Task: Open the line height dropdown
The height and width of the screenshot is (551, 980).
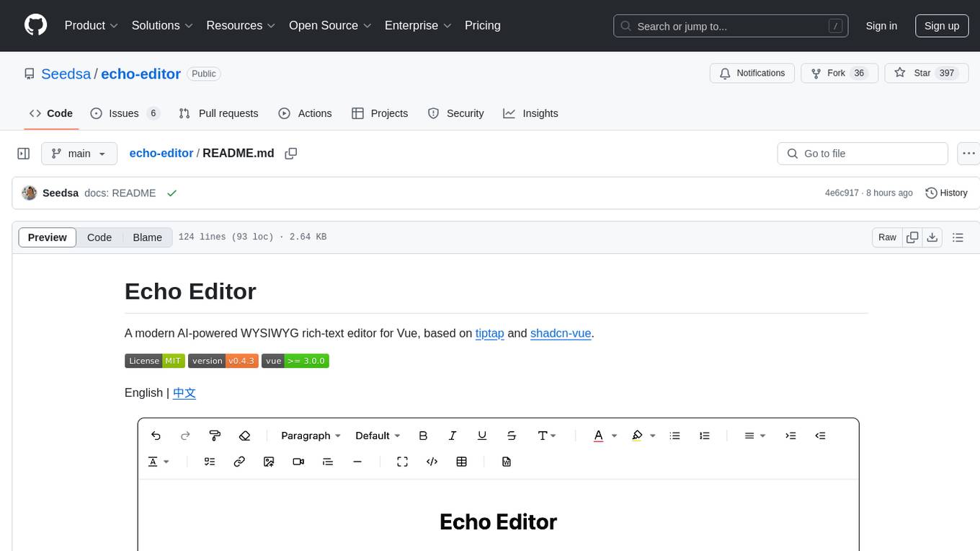Action: click(x=159, y=462)
